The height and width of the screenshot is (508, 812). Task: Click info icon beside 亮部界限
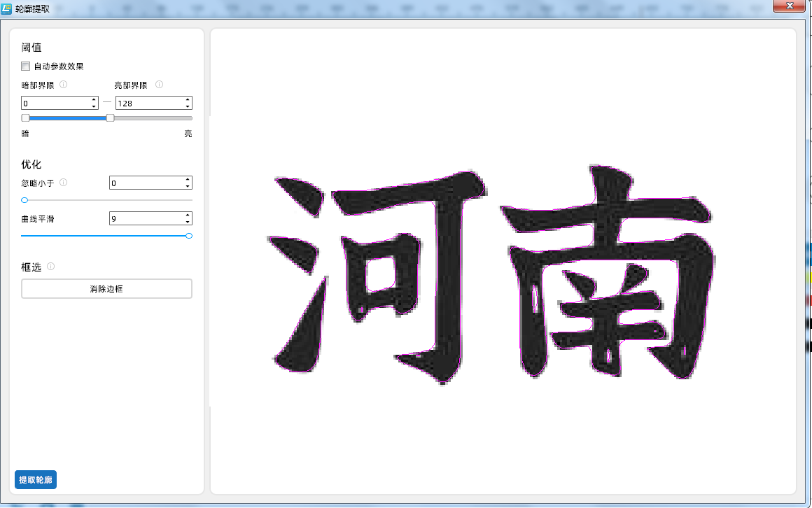coord(159,85)
